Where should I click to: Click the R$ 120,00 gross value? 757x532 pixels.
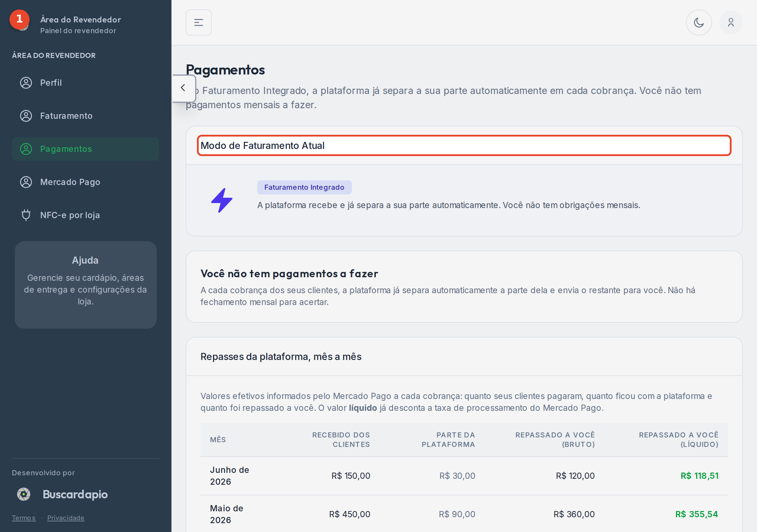point(575,476)
